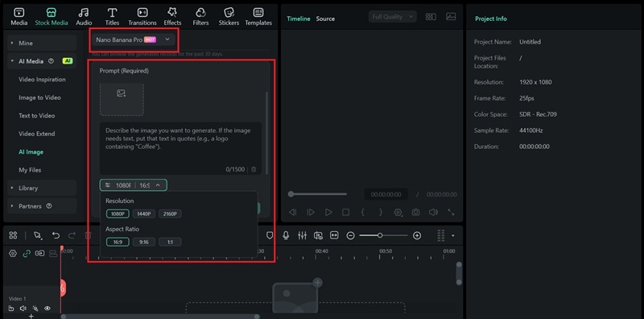
Task: Switch to the Audio tab
Action: coord(84,17)
